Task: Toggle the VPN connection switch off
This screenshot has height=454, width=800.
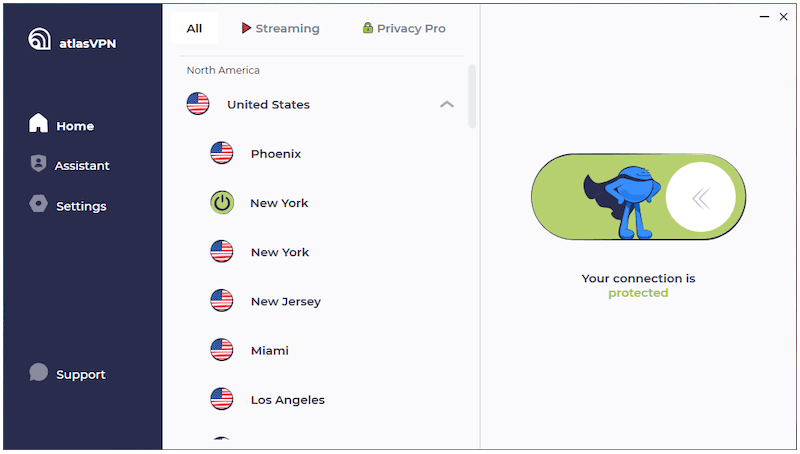Action: [x=638, y=197]
